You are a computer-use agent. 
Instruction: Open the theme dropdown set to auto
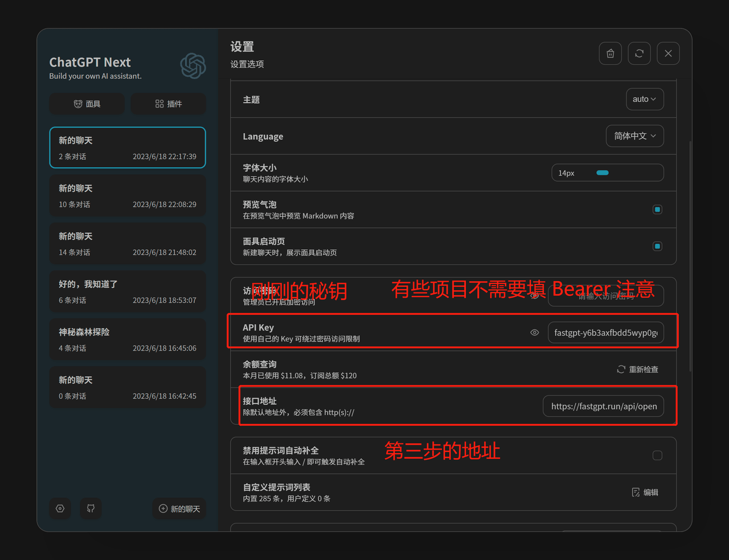click(644, 99)
